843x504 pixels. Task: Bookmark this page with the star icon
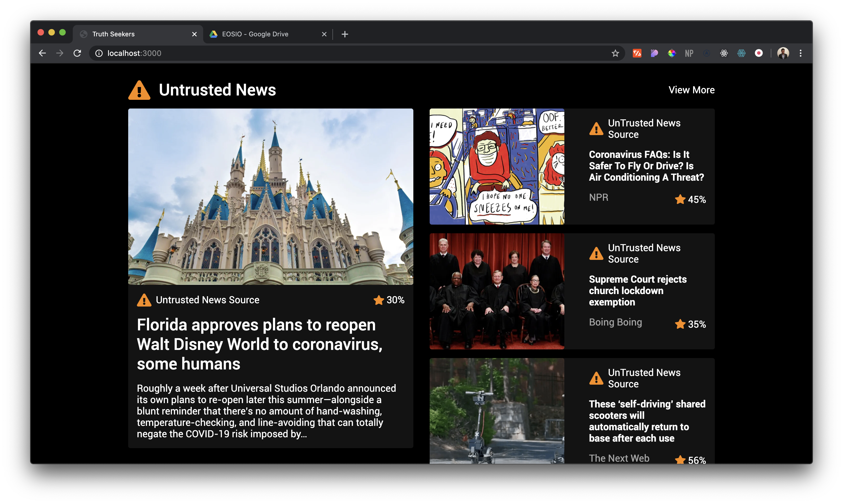coord(615,53)
